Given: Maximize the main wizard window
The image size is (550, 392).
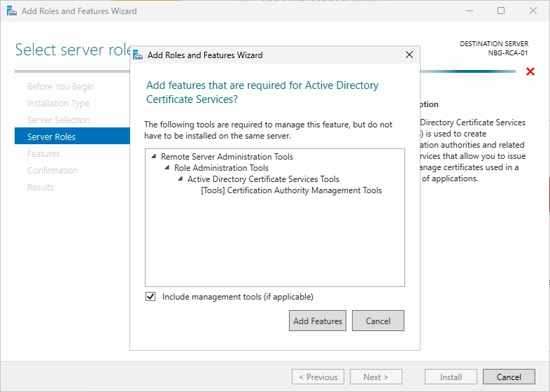Looking at the screenshot, I should click(x=501, y=11).
